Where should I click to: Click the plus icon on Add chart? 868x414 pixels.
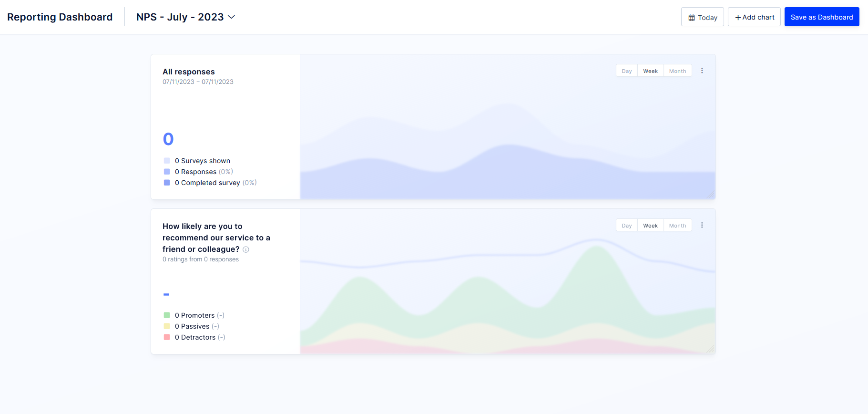pos(738,18)
